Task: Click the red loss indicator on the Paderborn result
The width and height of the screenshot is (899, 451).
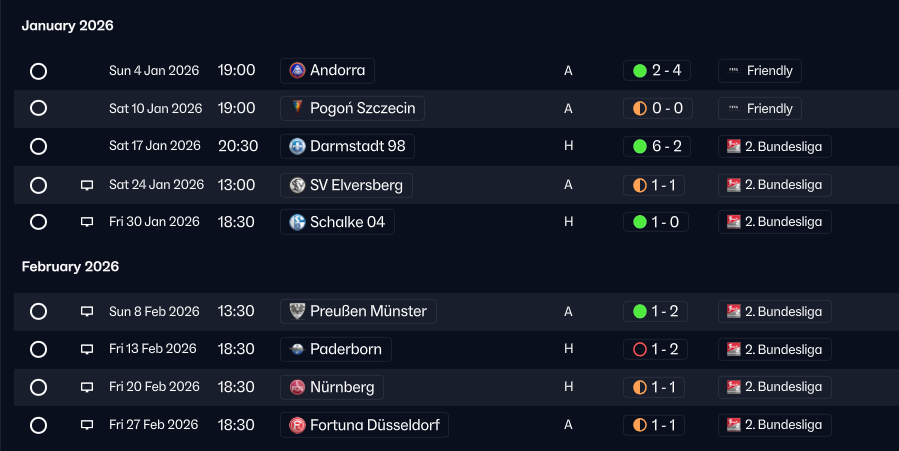Action: coord(640,349)
